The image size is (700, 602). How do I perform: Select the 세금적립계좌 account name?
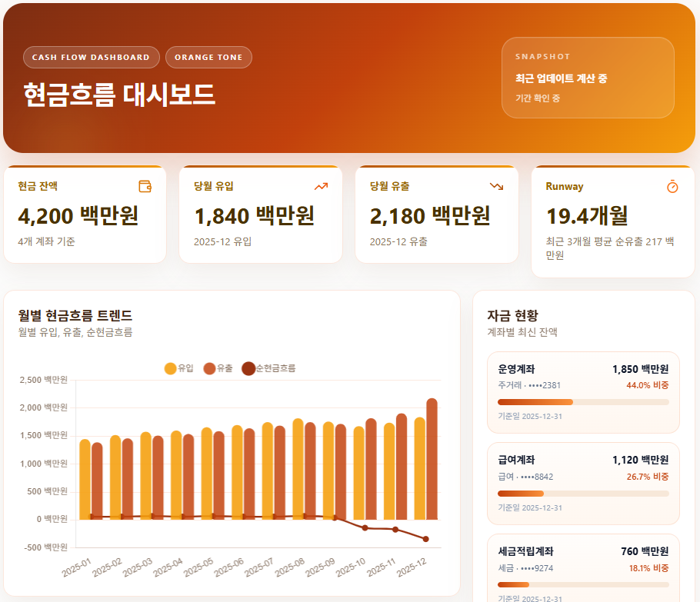point(525,551)
